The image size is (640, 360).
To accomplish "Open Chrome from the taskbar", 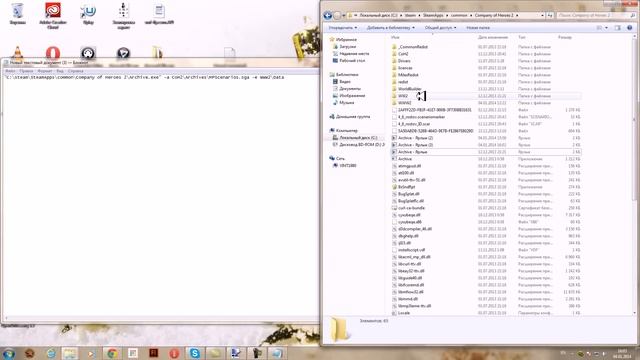I will click(x=112, y=353).
